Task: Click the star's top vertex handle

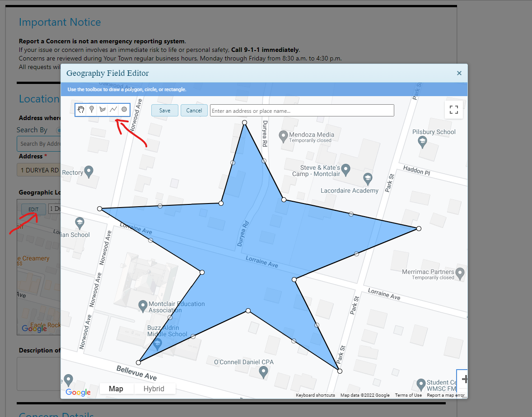Action: tap(244, 122)
